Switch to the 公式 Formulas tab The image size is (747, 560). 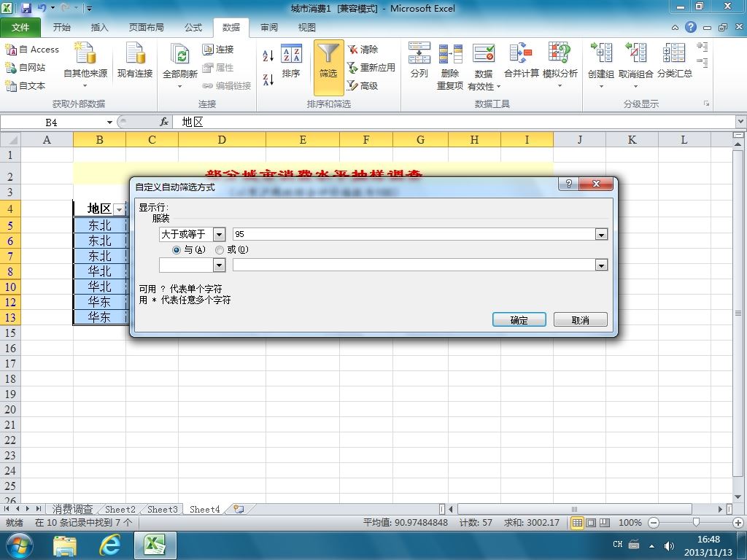193,27
